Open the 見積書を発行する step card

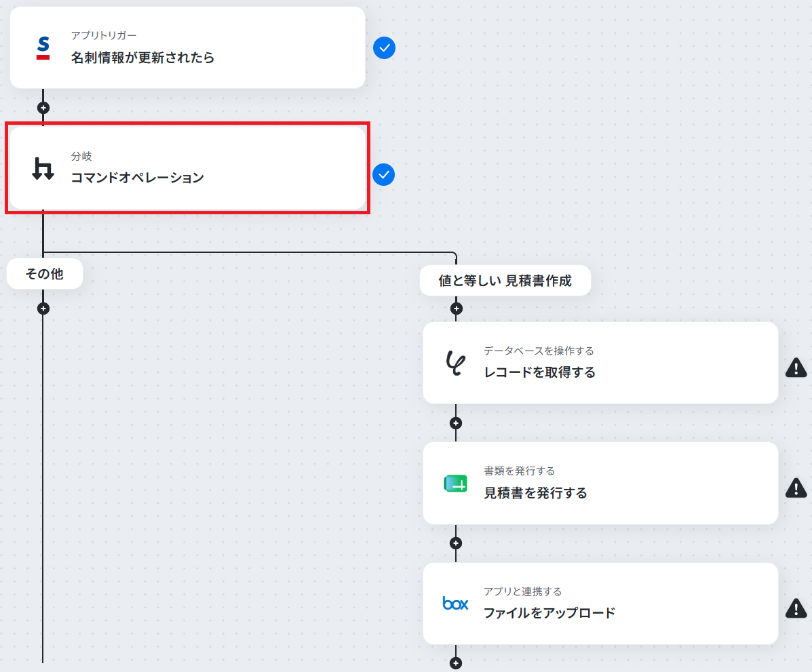(x=601, y=483)
